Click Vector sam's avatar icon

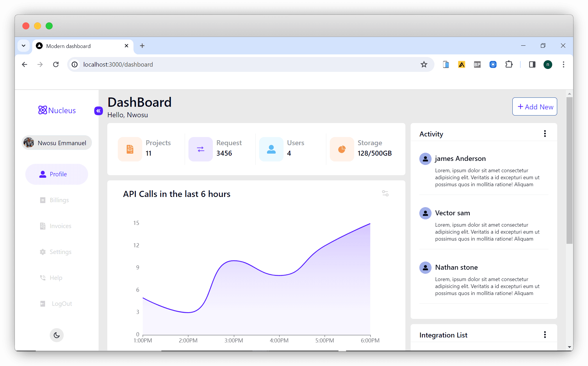[425, 213]
